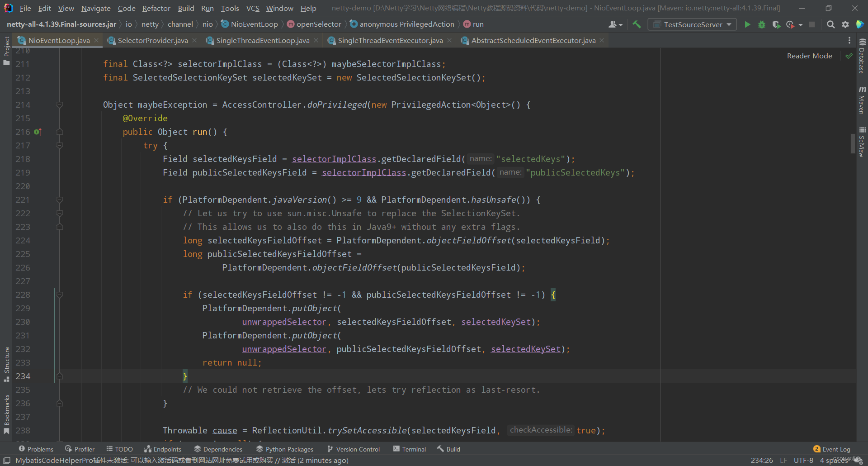Open the Dependencies tool window
Viewport: 868px width, 466px height.
pos(218,449)
